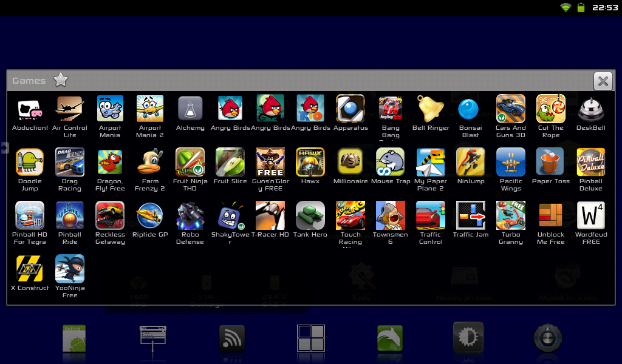The height and width of the screenshot is (364, 622).
Task: Start Traffic Jam
Action: 471,215
